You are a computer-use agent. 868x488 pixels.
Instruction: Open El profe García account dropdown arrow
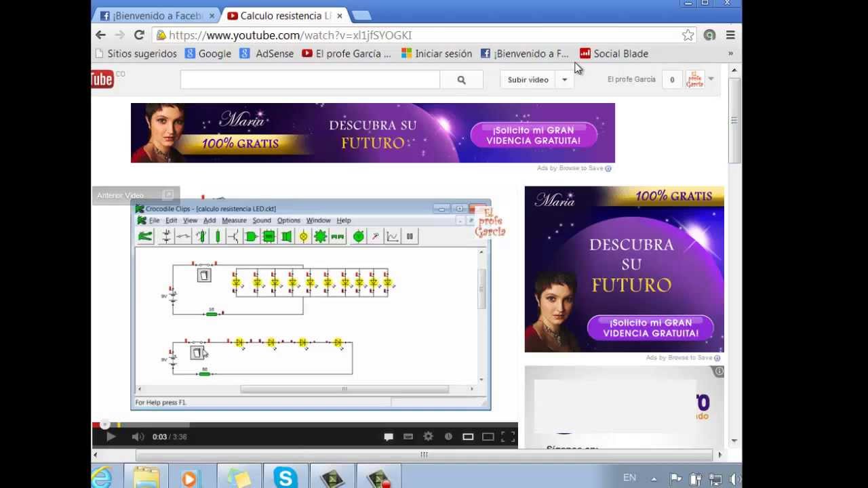pos(711,79)
